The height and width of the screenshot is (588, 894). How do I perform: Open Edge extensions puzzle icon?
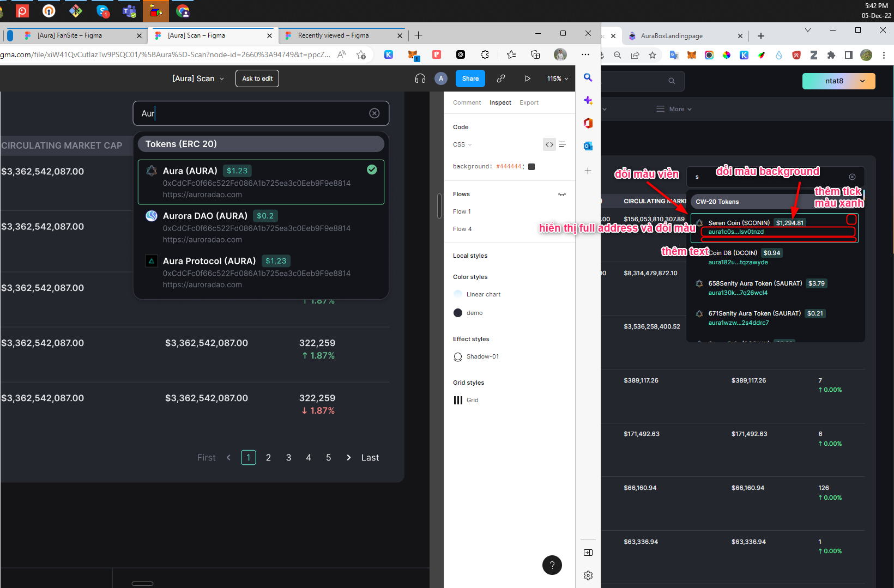(485, 54)
